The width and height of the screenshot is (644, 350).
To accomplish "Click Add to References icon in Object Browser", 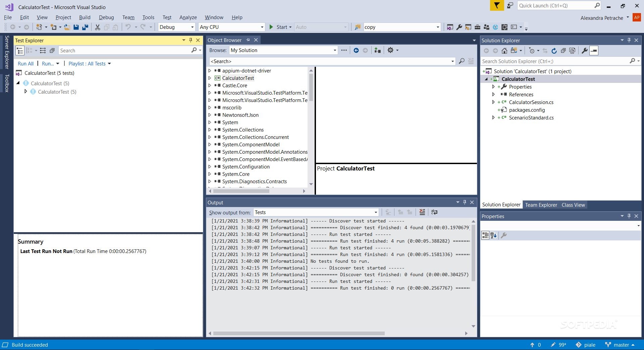I will pyautogui.click(x=377, y=50).
